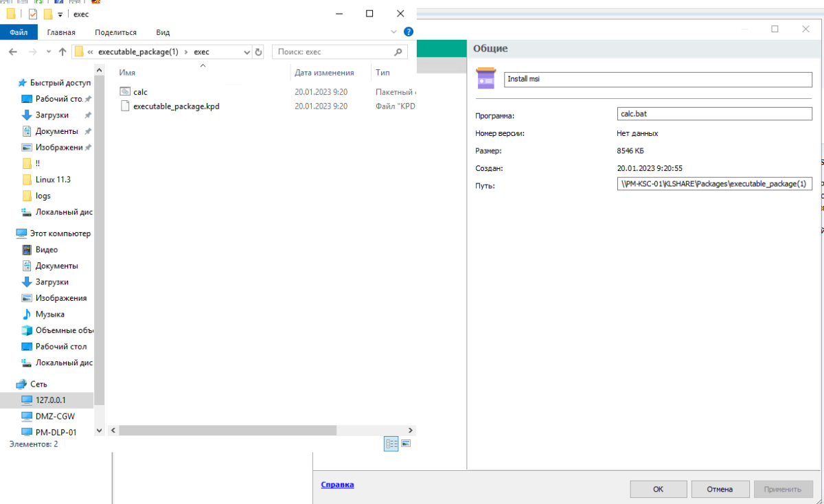The height and width of the screenshot is (504, 824).
Task: Click the package name field Install msi
Action: coord(658,79)
